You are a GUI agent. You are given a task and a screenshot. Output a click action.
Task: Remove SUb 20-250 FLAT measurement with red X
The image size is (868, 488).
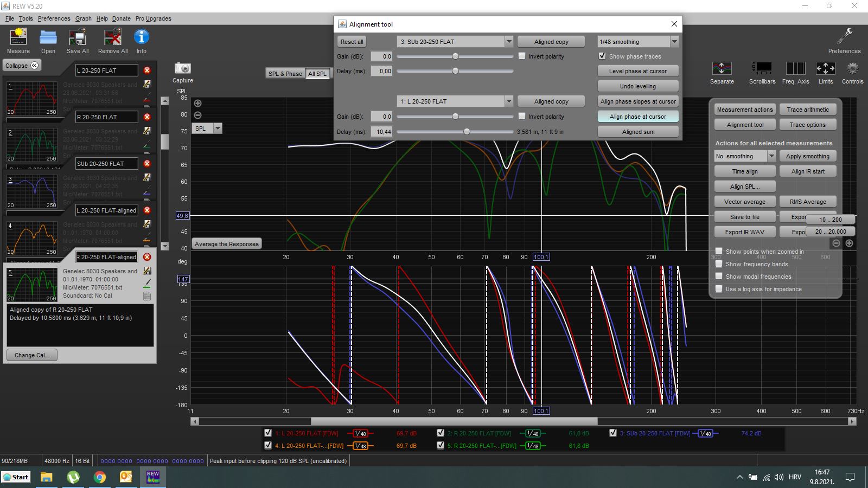coord(147,164)
